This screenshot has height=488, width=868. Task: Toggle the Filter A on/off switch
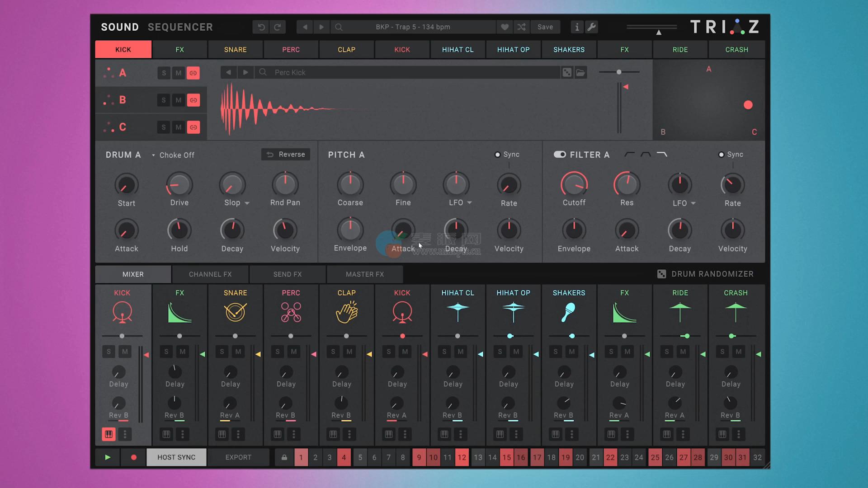(560, 155)
